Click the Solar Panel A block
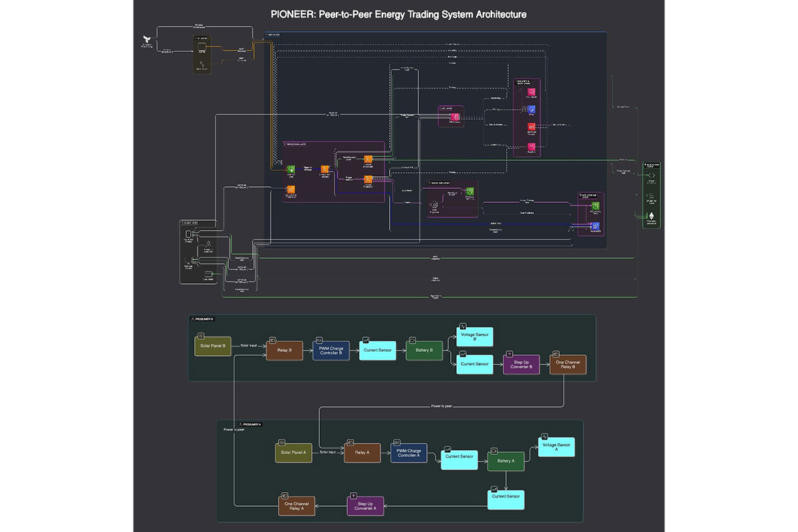This screenshot has width=798, height=532. 293,453
